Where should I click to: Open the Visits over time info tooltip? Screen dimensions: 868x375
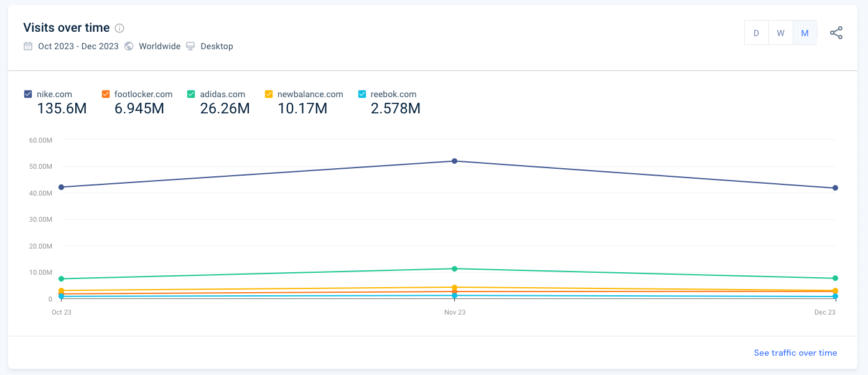click(119, 27)
